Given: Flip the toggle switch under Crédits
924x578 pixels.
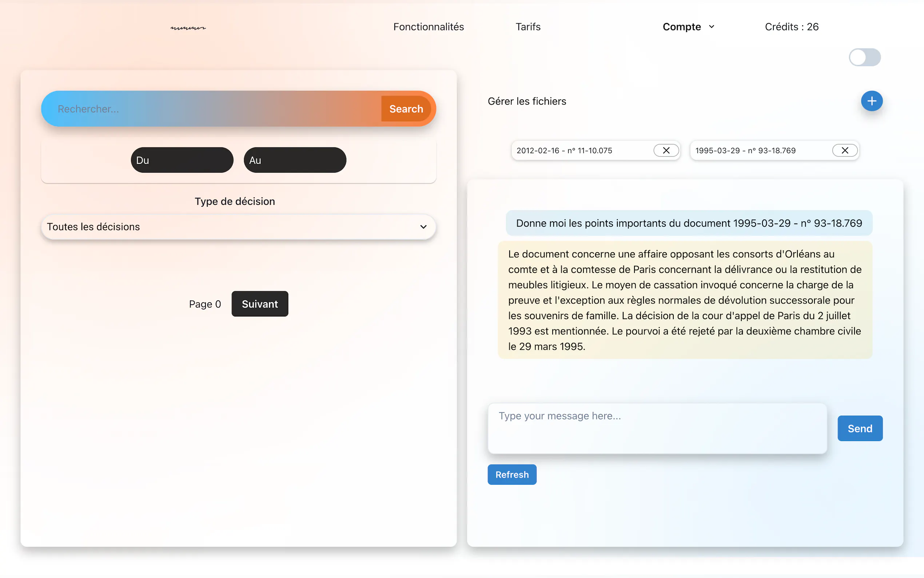Looking at the screenshot, I should [x=864, y=58].
